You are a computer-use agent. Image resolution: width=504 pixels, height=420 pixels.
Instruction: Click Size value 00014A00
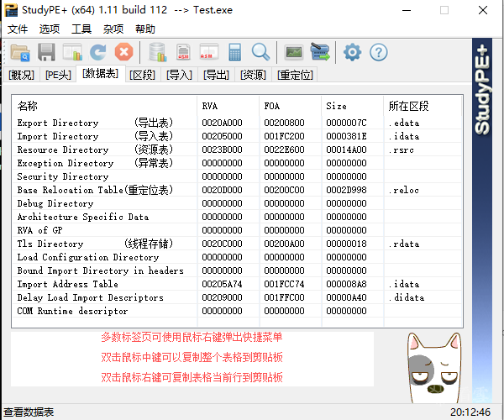pyautogui.click(x=346, y=150)
